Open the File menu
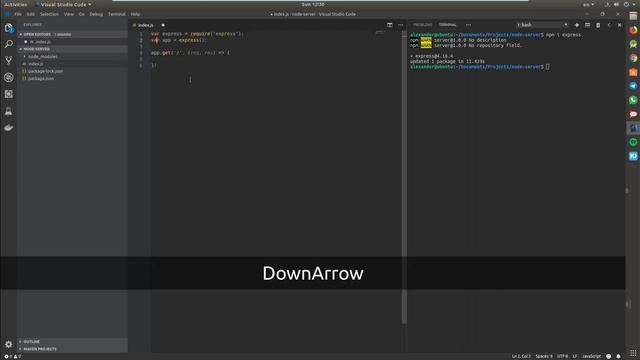Image resolution: width=640 pixels, height=360 pixels. (18, 14)
